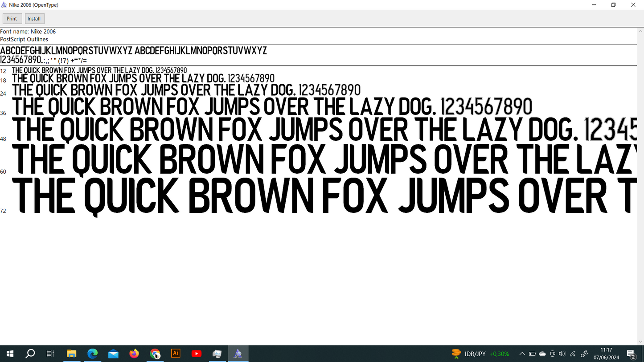Open Task View from the taskbar
644x362 pixels.
point(50,353)
